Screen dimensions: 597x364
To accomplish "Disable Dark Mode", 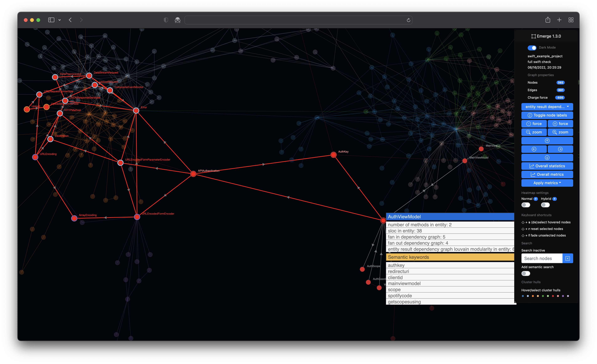I will click(x=532, y=48).
